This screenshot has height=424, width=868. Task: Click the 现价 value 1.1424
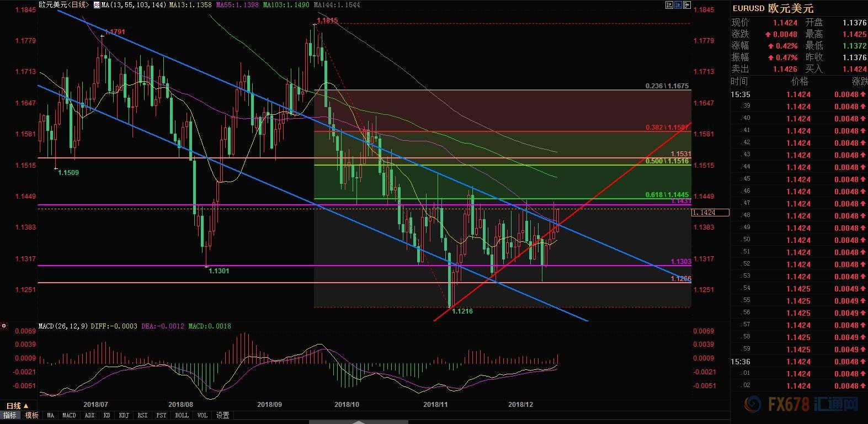click(785, 23)
